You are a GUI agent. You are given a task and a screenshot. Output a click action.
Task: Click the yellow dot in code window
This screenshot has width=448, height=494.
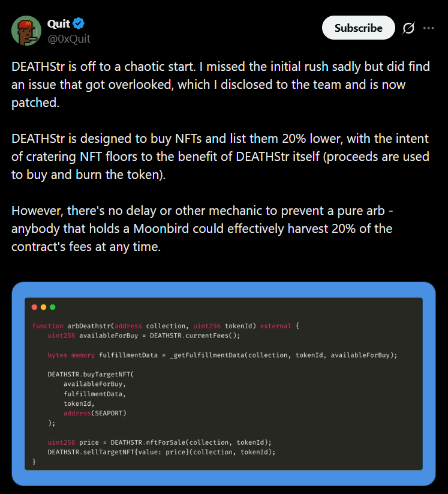click(43, 307)
